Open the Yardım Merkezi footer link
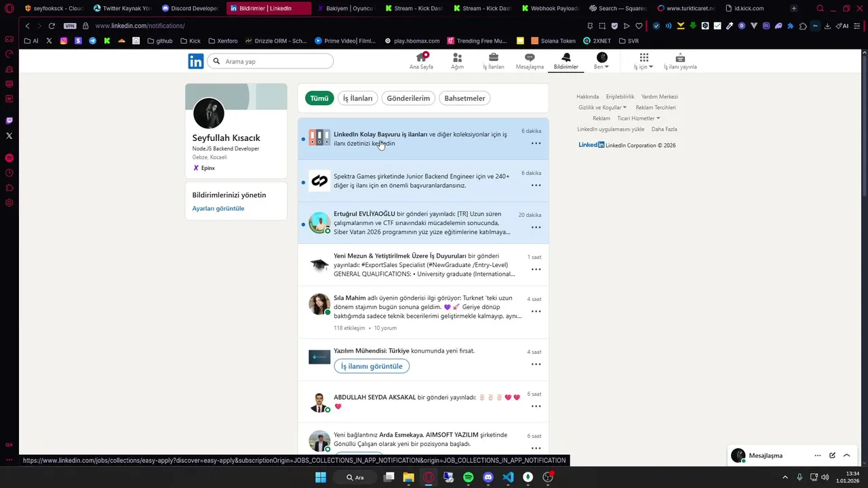 click(660, 96)
